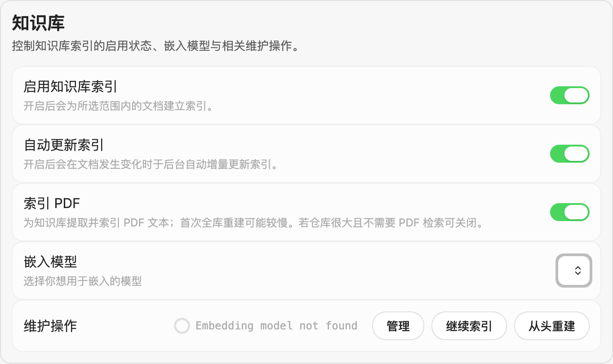613x364 pixels.
Task: Click the description under 索引 PDF
Action: point(253,223)
